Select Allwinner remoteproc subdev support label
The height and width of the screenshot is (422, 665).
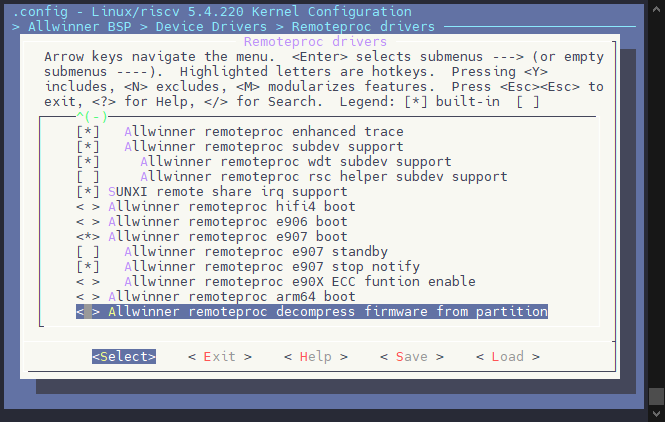[264, 147]
